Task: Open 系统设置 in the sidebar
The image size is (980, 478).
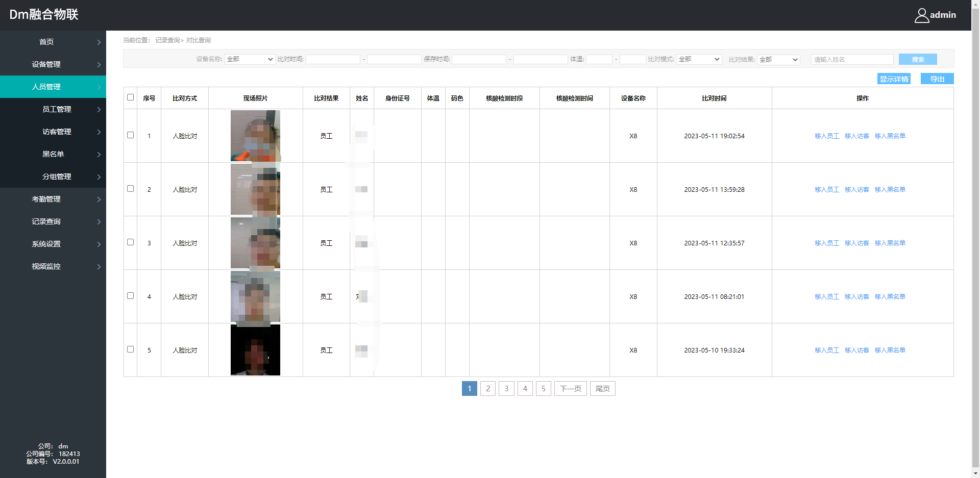Action: (x=46, y=244)
